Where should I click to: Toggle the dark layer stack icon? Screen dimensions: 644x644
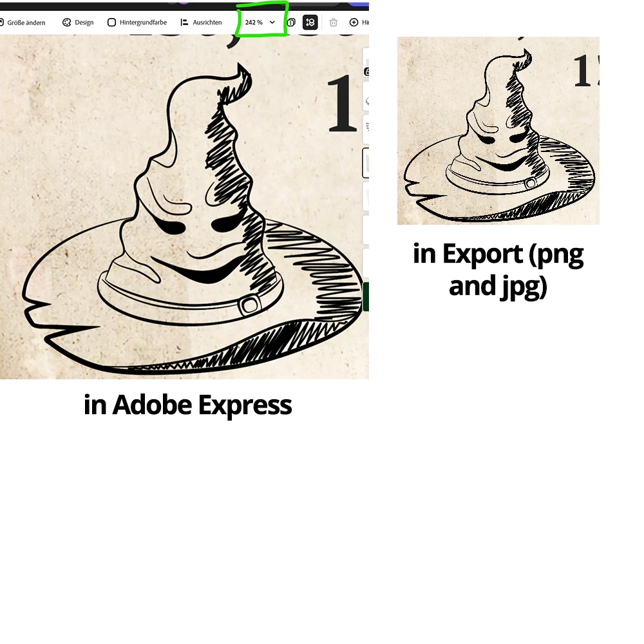[x=310, y=23]
